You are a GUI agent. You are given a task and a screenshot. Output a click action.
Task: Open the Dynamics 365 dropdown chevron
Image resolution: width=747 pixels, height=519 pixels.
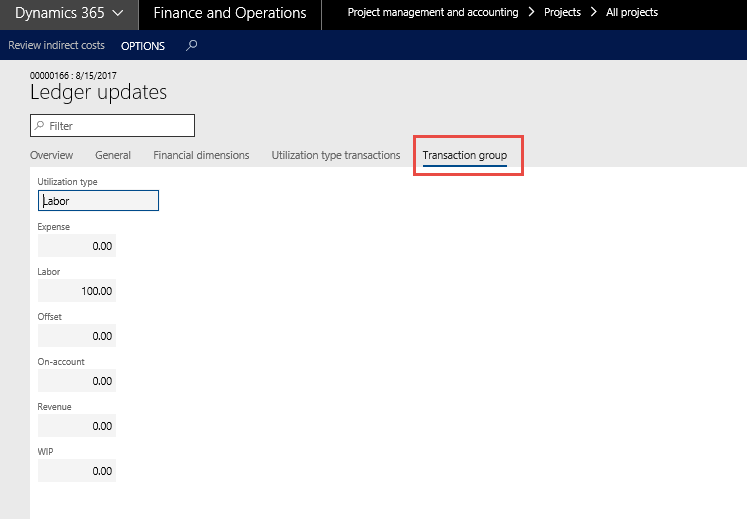(118, 14)
